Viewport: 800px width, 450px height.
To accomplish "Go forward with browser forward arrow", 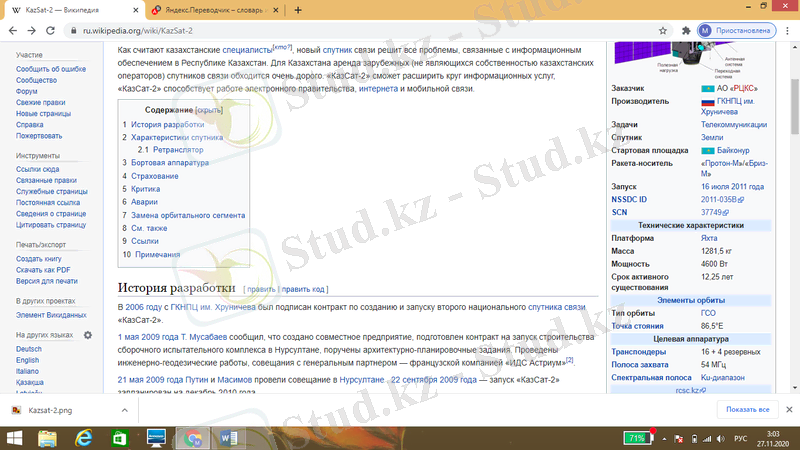I will (32, 31).
